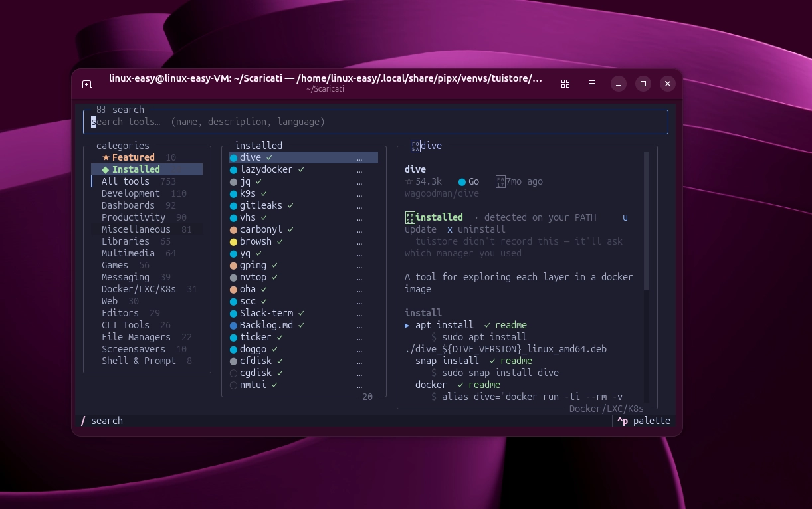Open new terminal tab icon
Image resolution: width=812 pixels, height=509 pixels.
click(86, 84)
